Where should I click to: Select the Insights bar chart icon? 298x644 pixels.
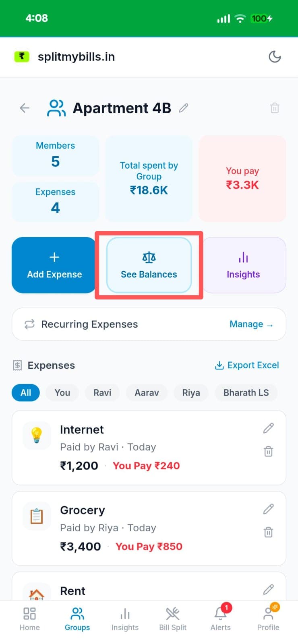pyautogui.click(x=243, y=256)
